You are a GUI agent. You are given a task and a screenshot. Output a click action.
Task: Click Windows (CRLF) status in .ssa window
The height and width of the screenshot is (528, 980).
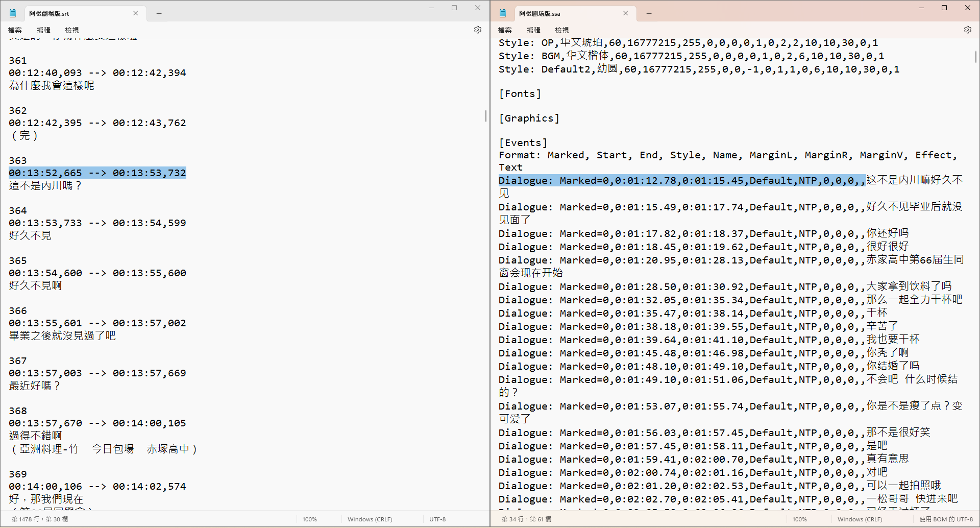click(x=860, y=519)
